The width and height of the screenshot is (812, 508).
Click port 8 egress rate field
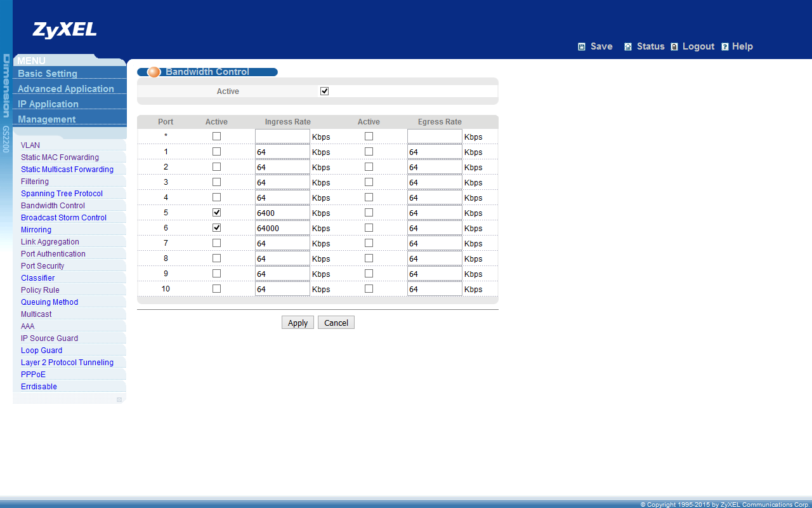[x=435, y=258]
